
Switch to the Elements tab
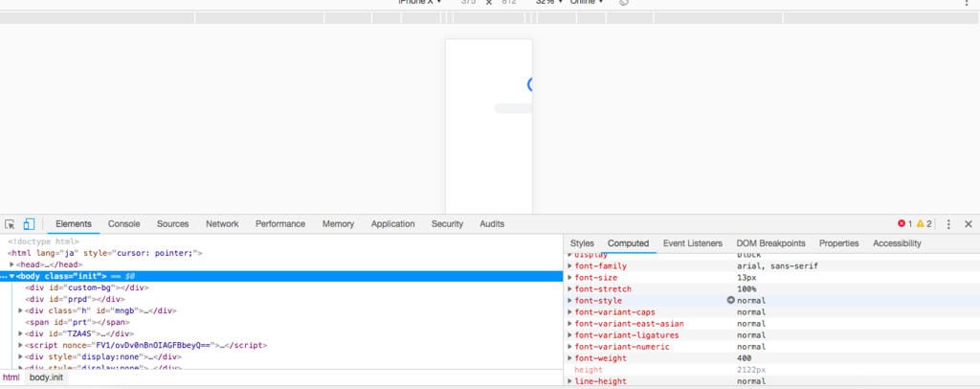(73, 224)
